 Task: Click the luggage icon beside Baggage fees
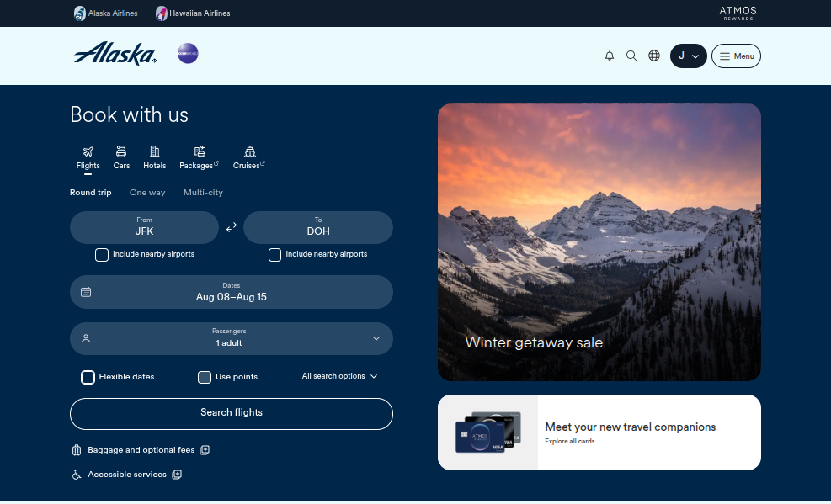tap(77, 450)
